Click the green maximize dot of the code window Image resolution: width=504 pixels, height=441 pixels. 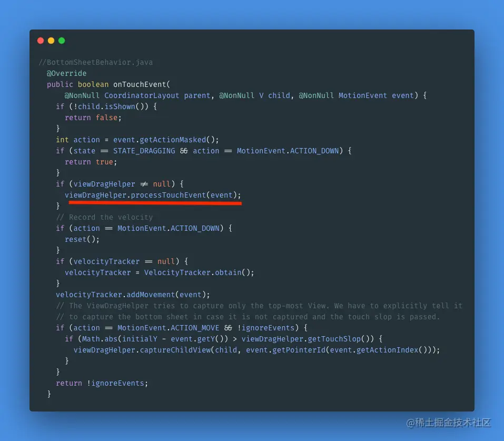tap(62, 41)
